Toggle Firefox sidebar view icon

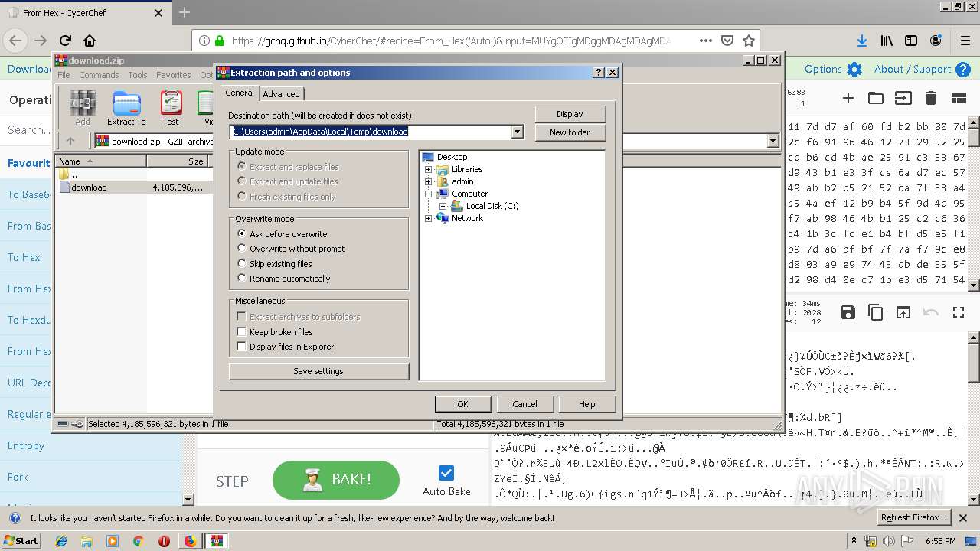(911, 41)
